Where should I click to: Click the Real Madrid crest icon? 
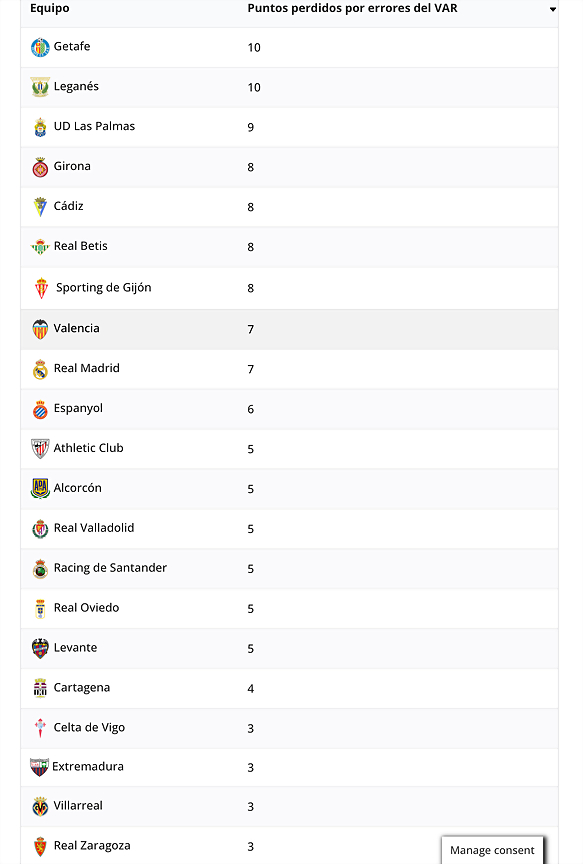40,369
